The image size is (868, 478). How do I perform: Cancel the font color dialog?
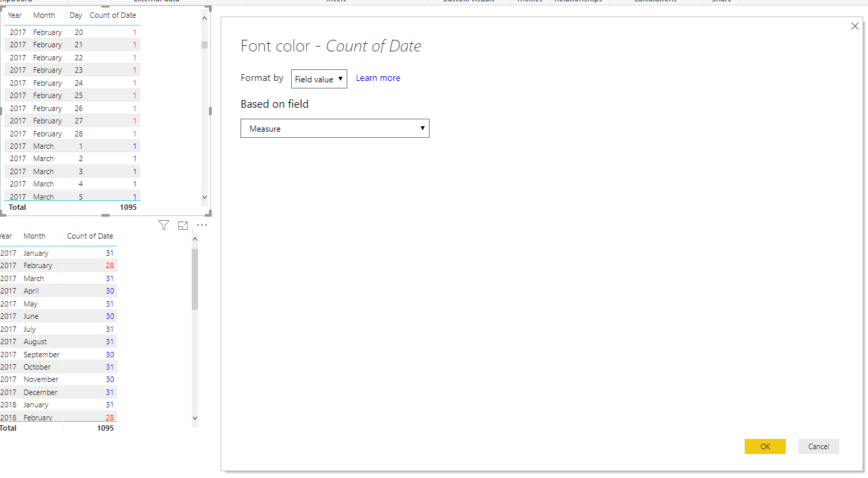pos(819,446)
